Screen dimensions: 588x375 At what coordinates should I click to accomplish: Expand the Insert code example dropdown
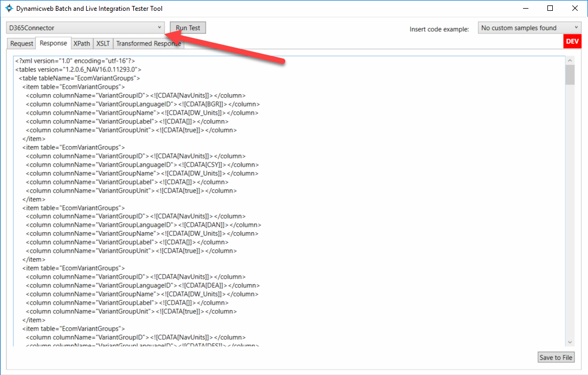[529, 28]
